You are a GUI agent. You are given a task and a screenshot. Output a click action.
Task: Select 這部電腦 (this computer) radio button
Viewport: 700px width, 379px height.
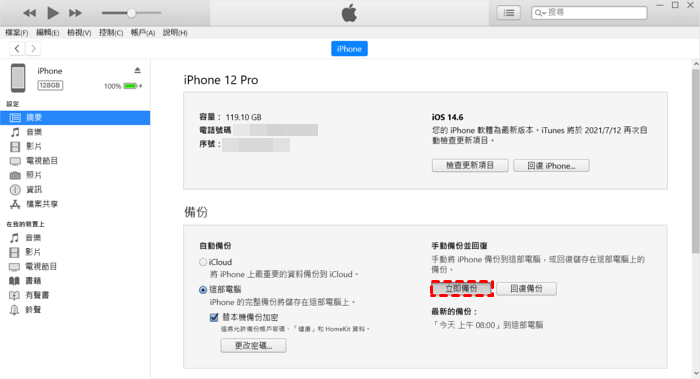click(x=203, y=290)
